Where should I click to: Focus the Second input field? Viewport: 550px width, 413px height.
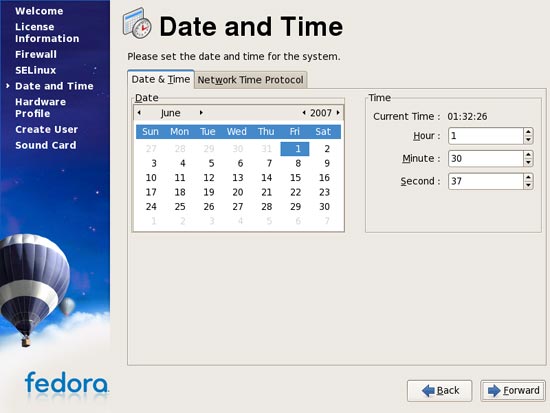click(x=486, y=181)
